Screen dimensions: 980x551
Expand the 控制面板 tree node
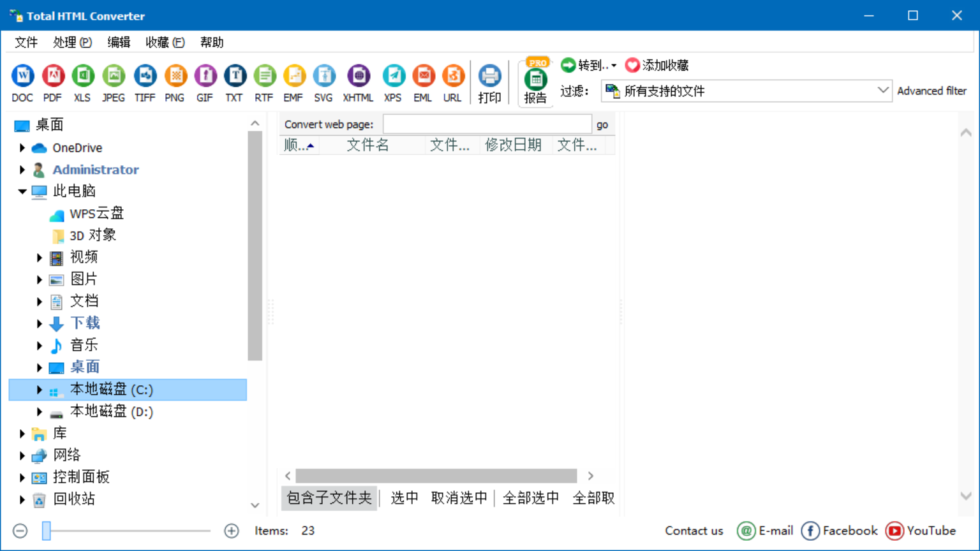[22, 478]
